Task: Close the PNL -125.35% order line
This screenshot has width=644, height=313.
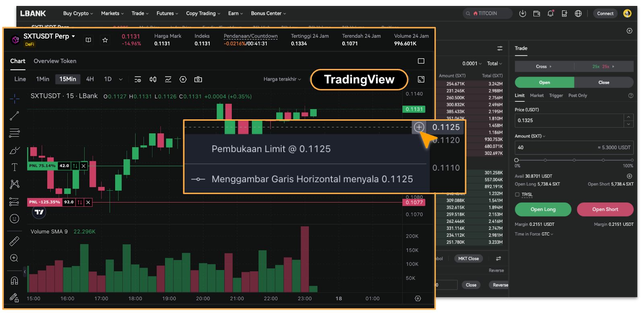Action: [x=88, y=202]
